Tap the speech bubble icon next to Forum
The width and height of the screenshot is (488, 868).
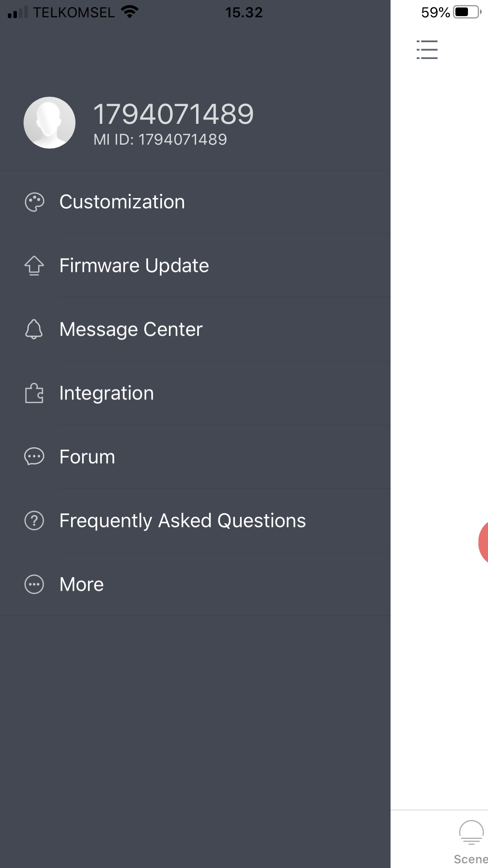[x=34, y=457]
